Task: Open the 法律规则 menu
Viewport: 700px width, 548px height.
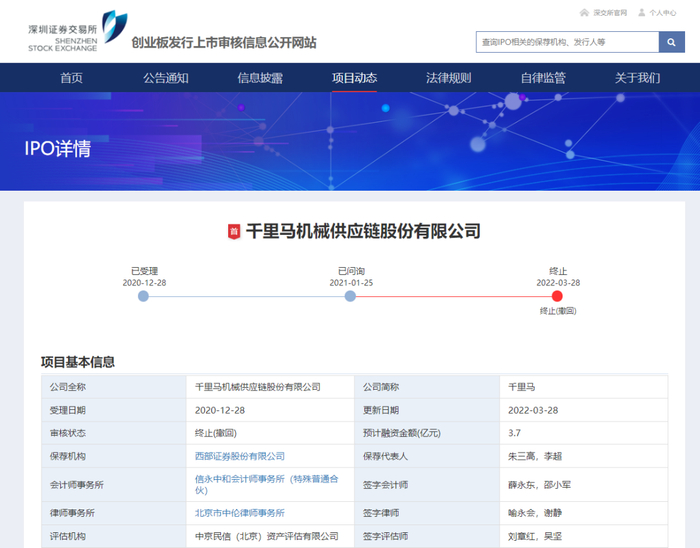Action: 449,78
